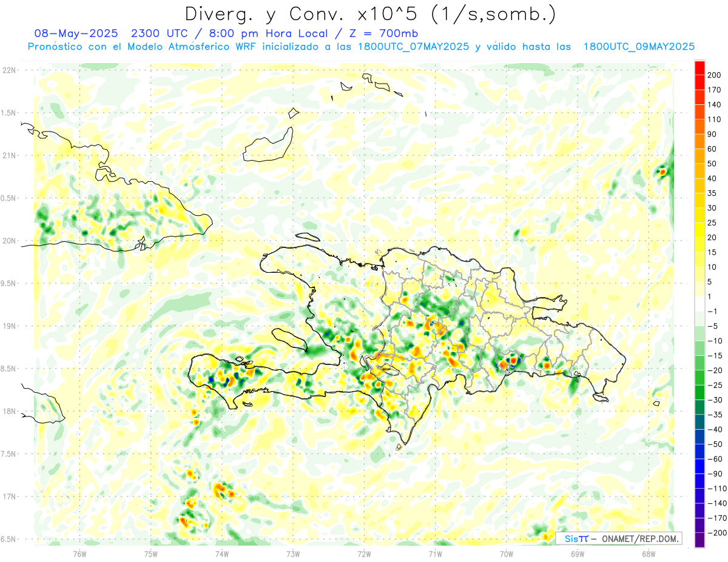Click the 70W longitude axis label
This screenshot has height=562, width=728.
(506, 553)
